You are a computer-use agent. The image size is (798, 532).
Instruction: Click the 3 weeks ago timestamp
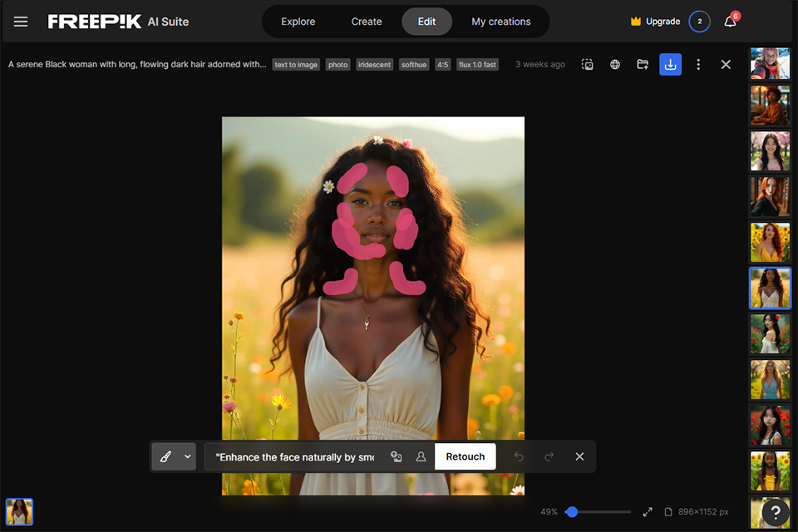click(x=540, y=64)
